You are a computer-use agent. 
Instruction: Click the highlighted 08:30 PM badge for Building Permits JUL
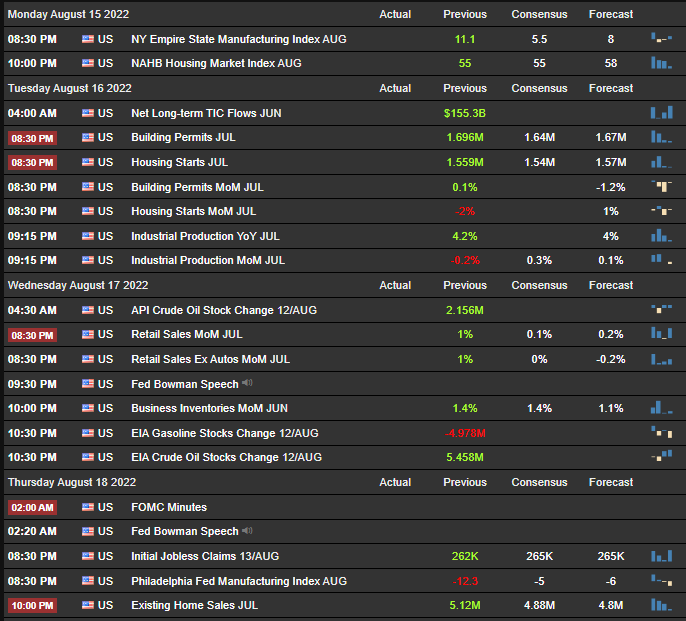[x=32, y=138]
